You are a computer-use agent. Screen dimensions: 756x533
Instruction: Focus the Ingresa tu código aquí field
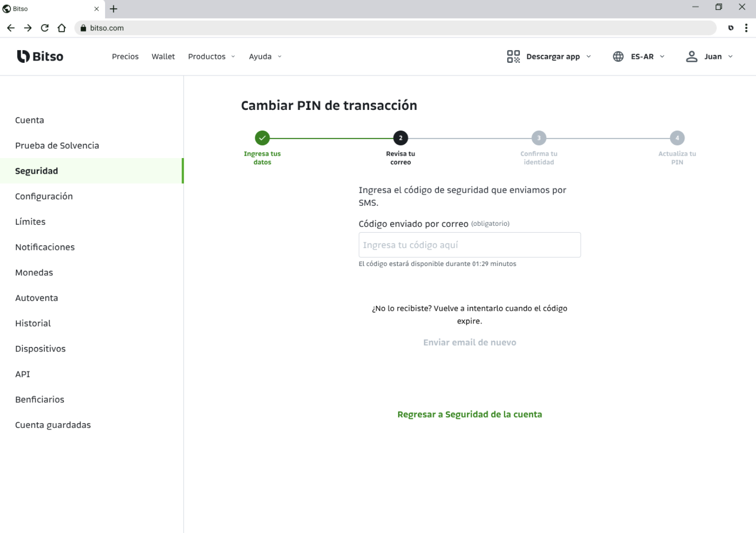click(x=470, y=245)
